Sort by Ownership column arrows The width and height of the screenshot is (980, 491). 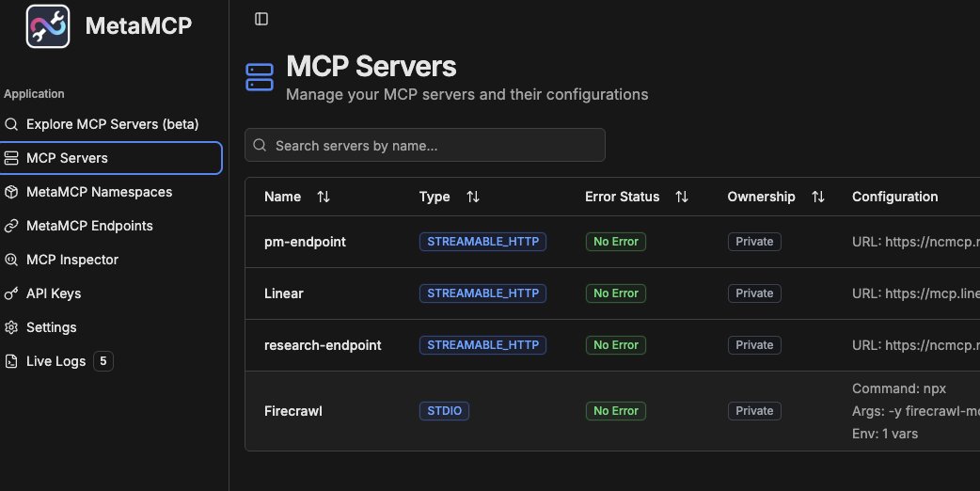pyautogui.click(x=818, y=197)
